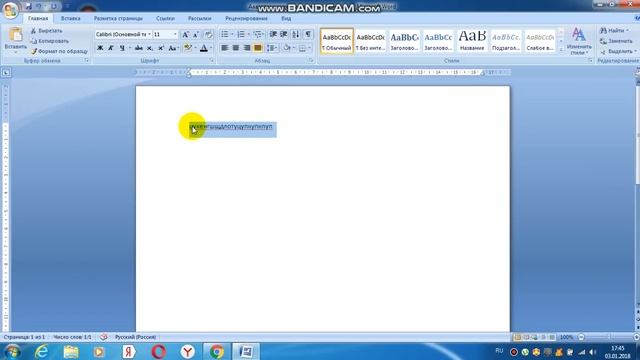Viewport: 640px width, 360px height.
Task: Open the Разметка страницы tab
Action: coord(118,18)
